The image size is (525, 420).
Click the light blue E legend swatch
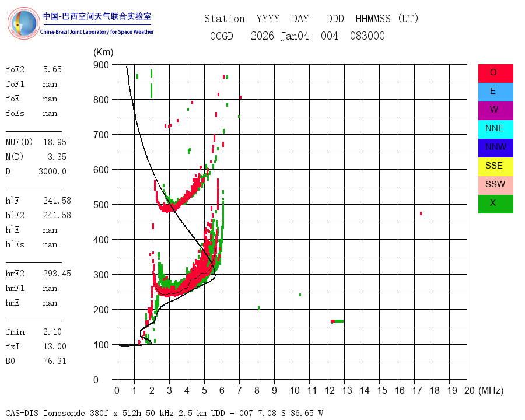[x=495, y=92]
